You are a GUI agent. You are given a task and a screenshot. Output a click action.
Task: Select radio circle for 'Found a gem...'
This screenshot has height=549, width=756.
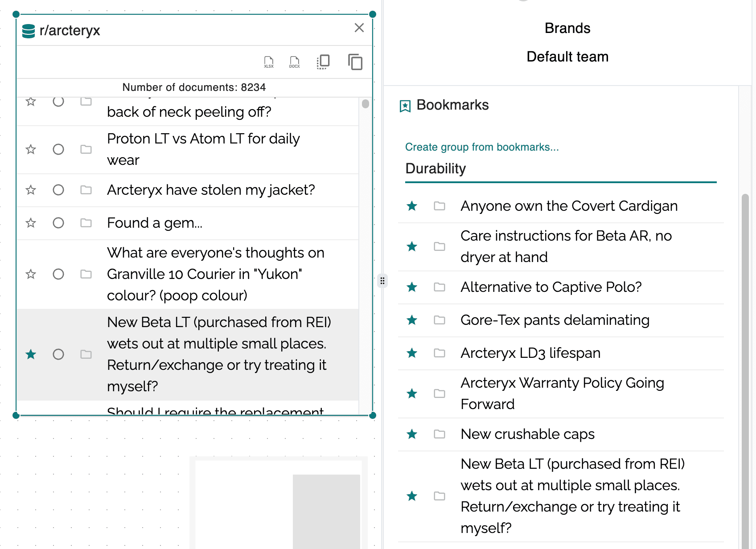pyautogui.click(x=58, y=223)
